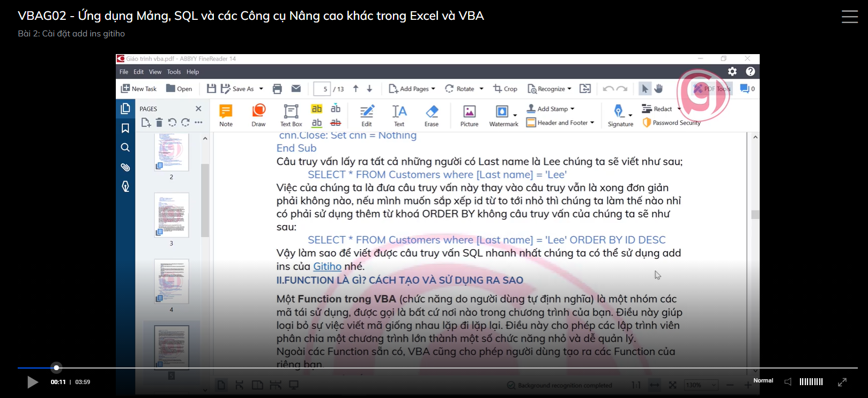The width and height of the screenshot is (868, 398).
Task: Click Password Security button
Action: (x=672, y=123)
